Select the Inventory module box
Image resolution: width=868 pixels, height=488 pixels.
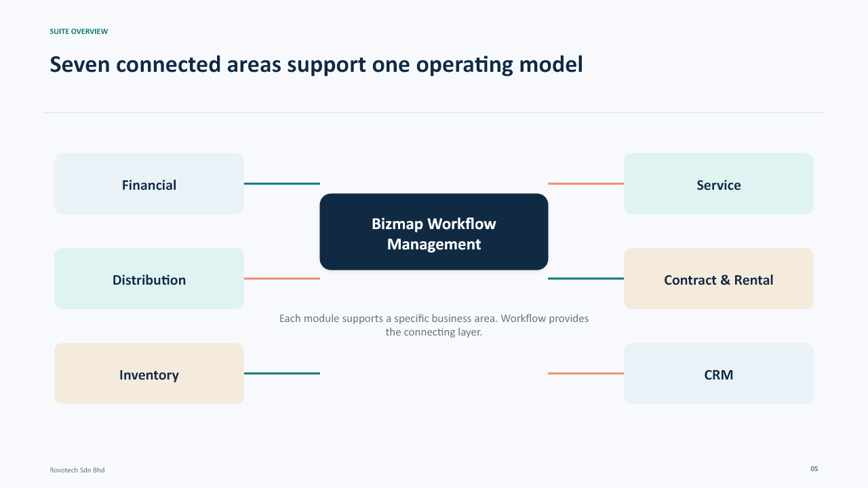coord(149,373)
